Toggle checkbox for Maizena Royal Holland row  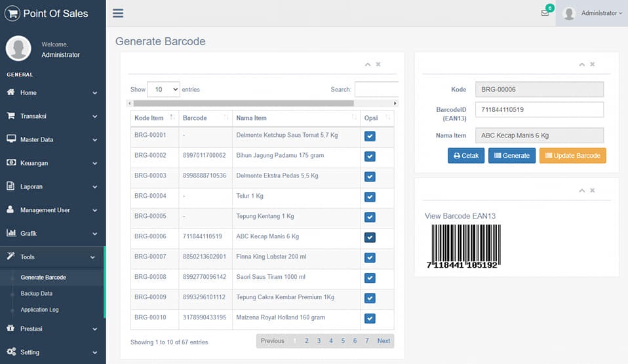point(370,319)
